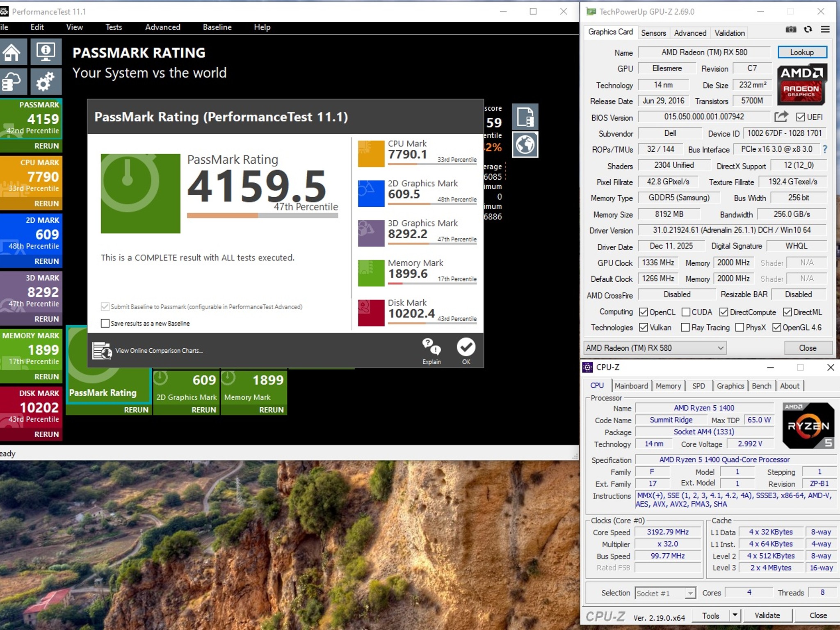This screenshot has width=840, height=630.
Task: Take a GPU-Z screenshot with camera icon
Action: [x=791, y=29]
